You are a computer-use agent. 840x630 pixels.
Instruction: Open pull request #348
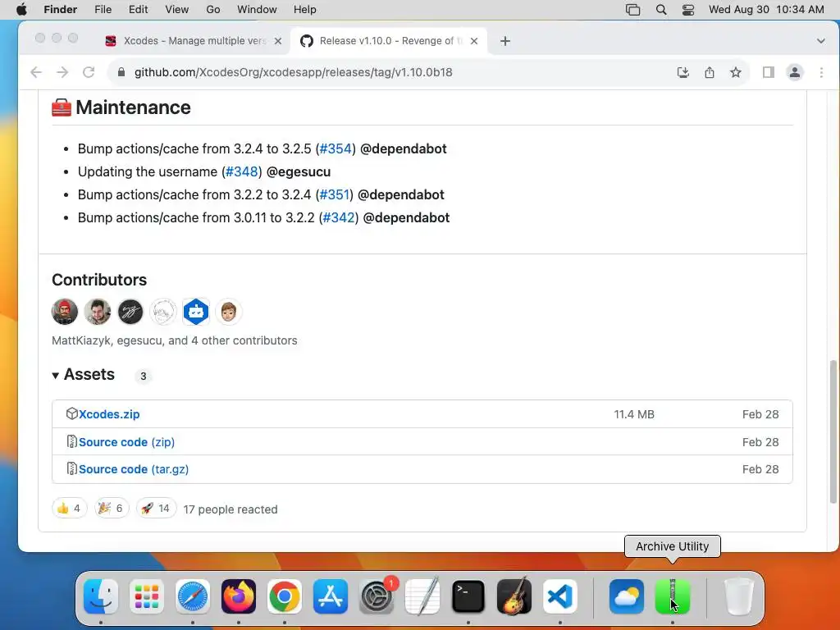coord(242,172)
